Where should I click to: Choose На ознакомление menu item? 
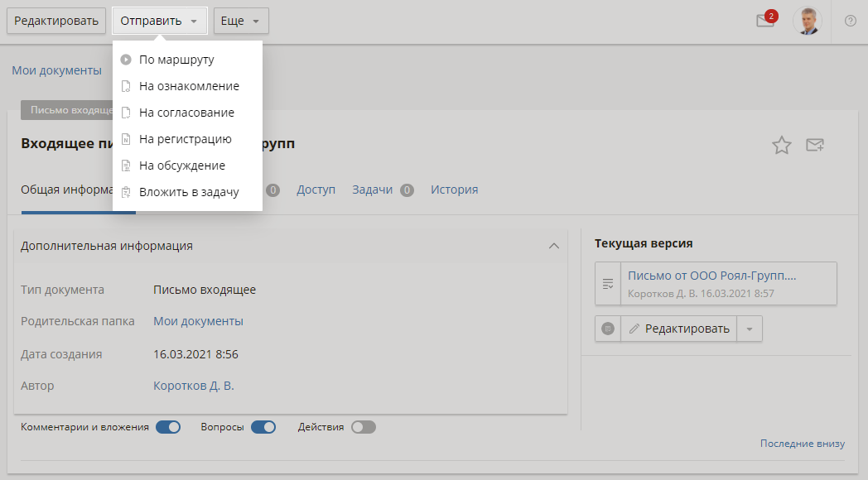[x=187, y=86]
